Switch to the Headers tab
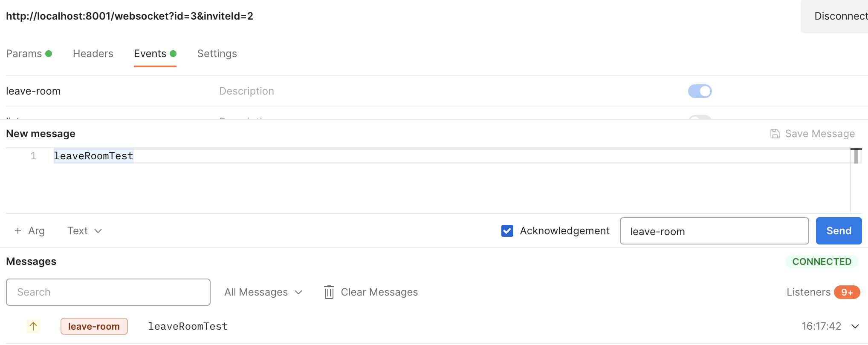868x345 pixels. click(x=93, y=54)
